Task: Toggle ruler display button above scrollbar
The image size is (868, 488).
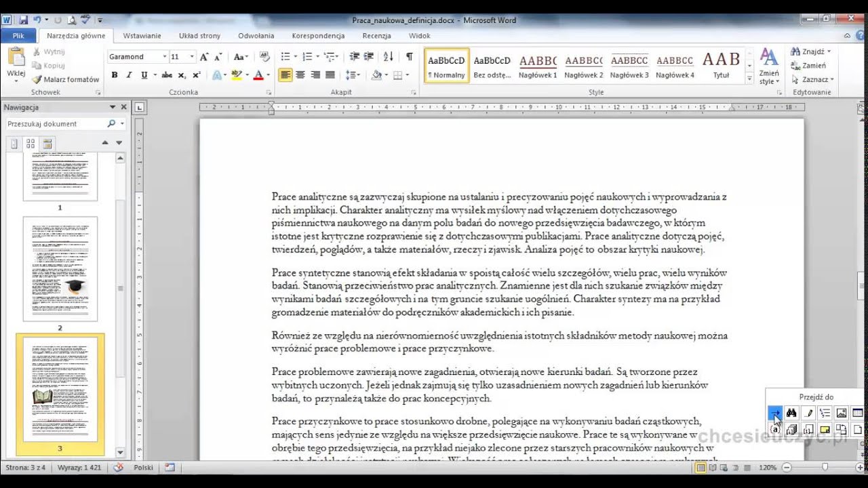Action: (x=861, y=107)
